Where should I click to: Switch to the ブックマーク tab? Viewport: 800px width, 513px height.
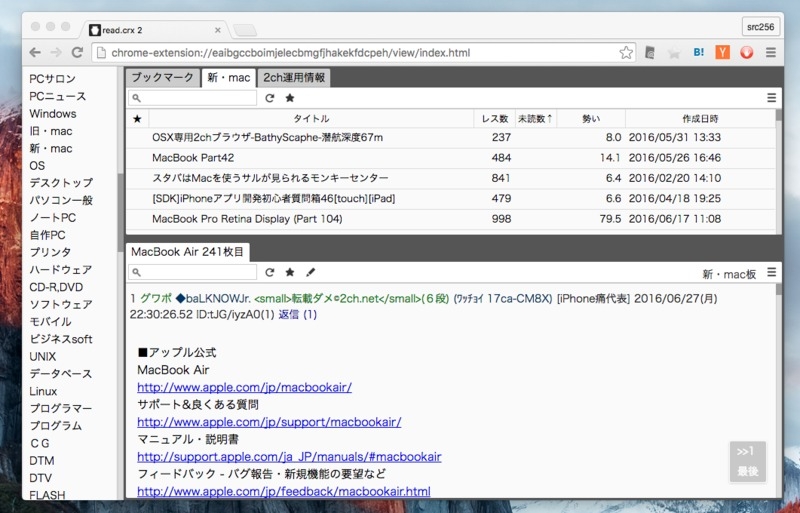[162, 77]
